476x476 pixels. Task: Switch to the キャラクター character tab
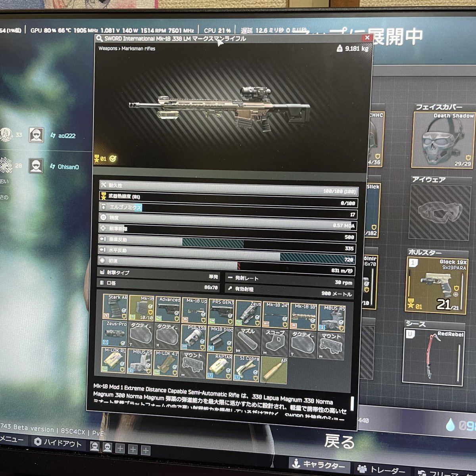click(319, 465)
